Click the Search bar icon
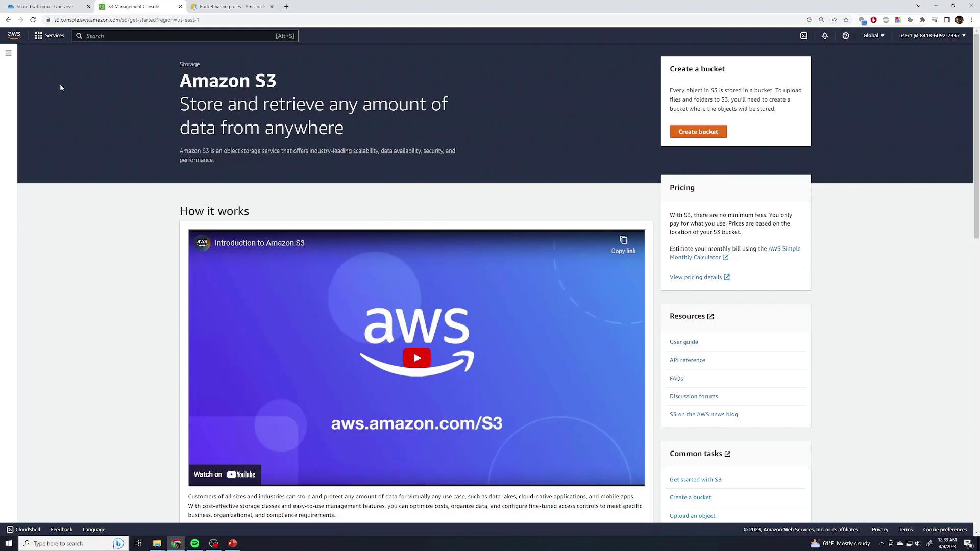This screenshot has height=551, width=980. coord(80,36)
